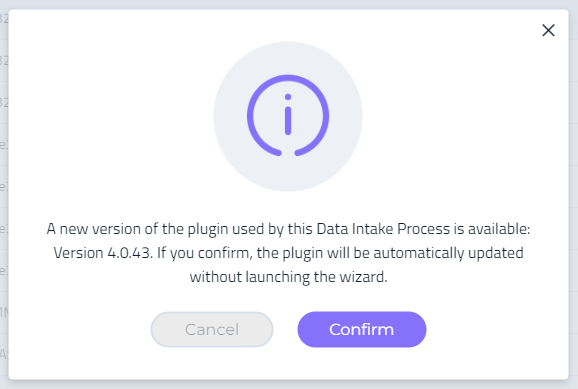The image size is (578, 389).
Task: Click blank dialog area right of Confirm button
Action: tap(497, 329)
